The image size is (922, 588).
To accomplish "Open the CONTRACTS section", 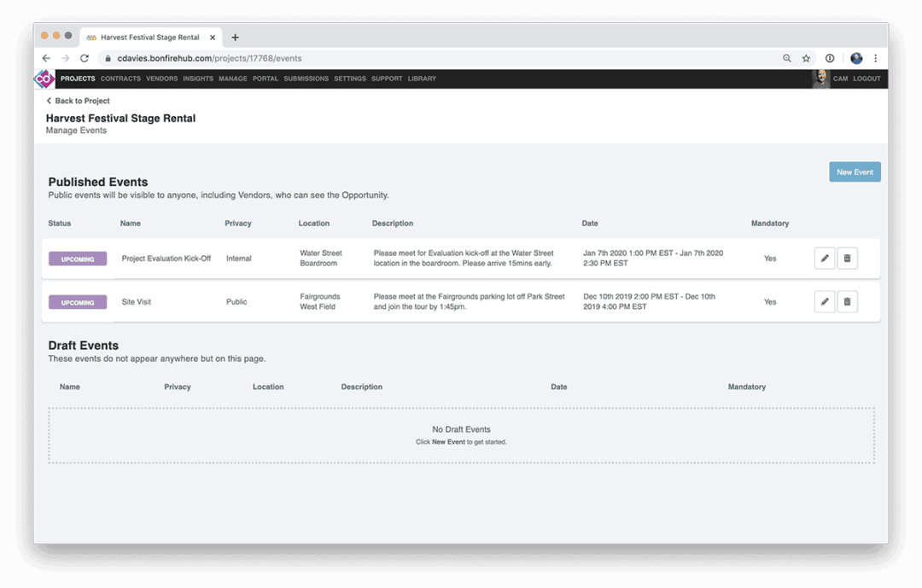I will (x=120, y=79).
